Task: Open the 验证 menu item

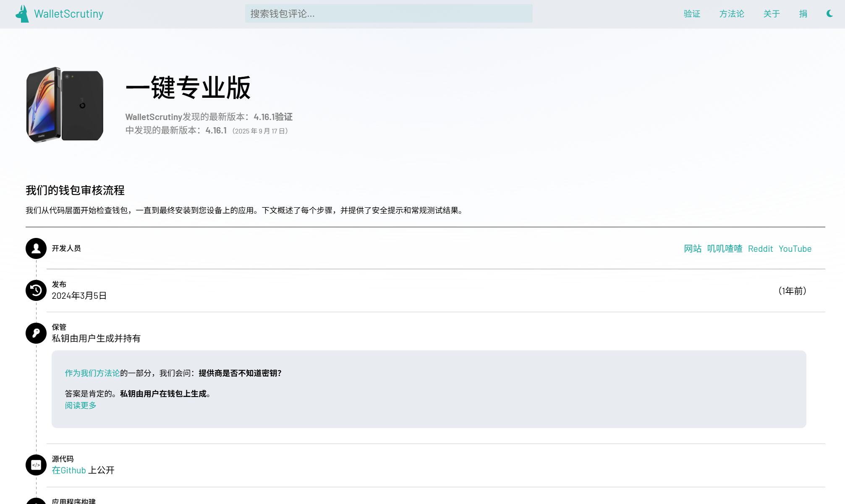Action: point(692,14)
